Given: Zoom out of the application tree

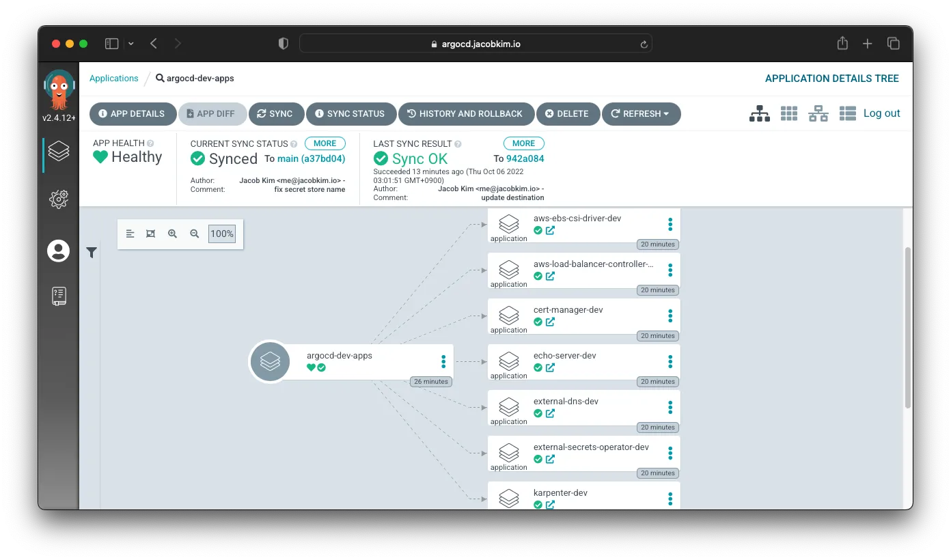Looking at the screenshot, I should click(194, 233).
